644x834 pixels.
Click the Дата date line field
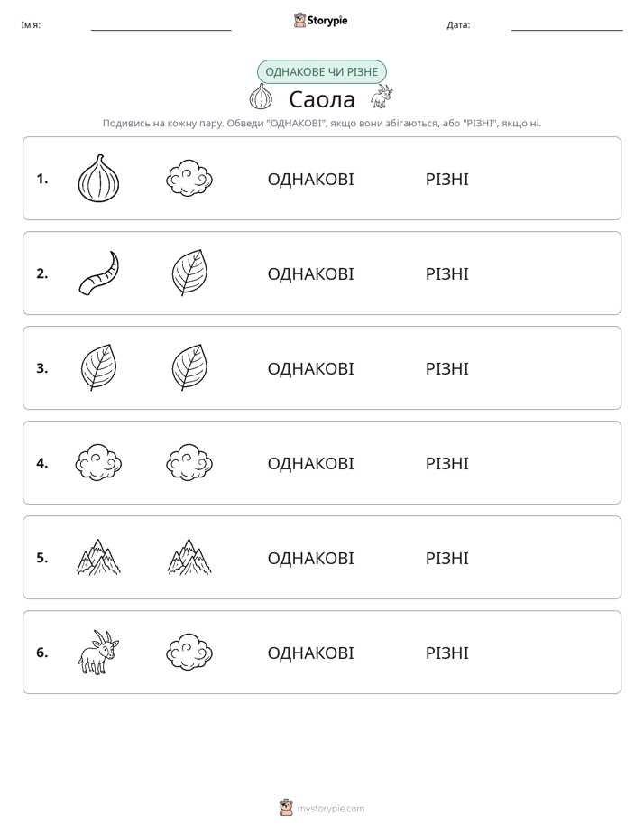coord(567,25)
